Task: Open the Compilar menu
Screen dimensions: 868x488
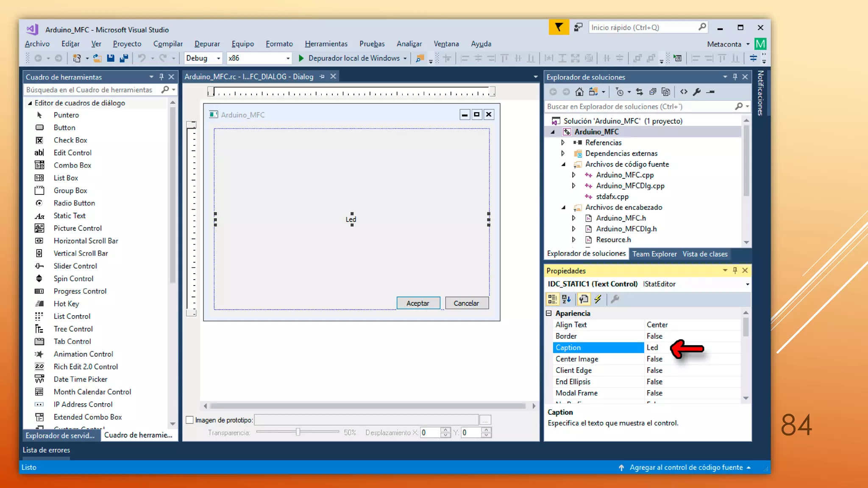Action: click(x=168, y=44)
